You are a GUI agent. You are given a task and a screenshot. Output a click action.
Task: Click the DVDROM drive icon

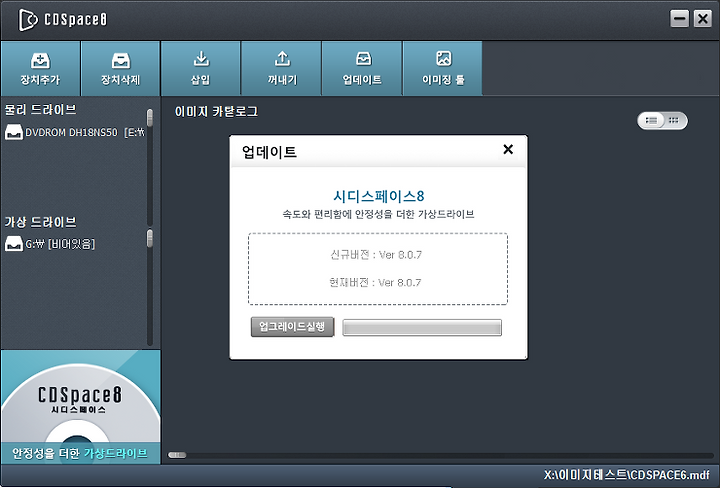(x=14, y=133)
